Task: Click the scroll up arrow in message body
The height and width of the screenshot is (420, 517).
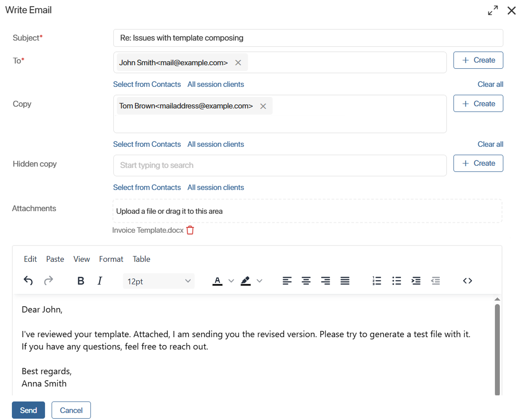Action: pos(497,299)
